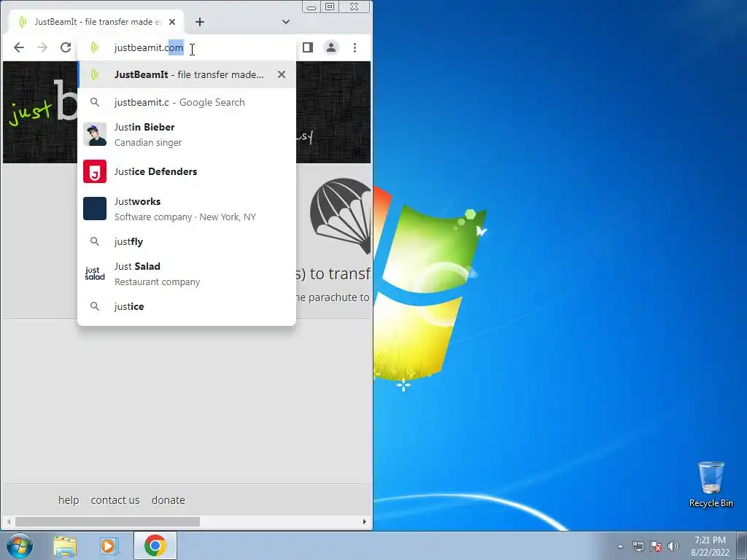Go back with Chrome's back arrow
The image size is (747, 560).
coord(18,47)
